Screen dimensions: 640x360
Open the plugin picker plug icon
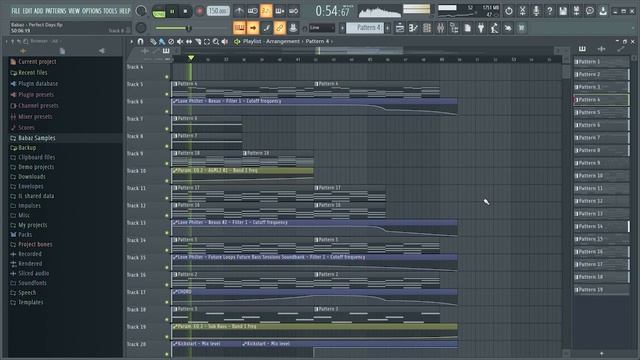(x=481, y=28)
